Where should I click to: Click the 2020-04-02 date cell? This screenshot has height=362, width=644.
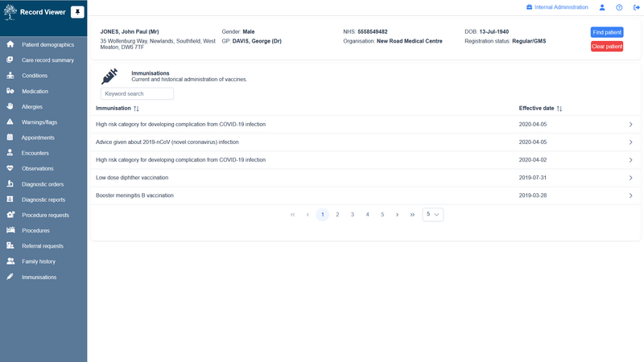click(533, 160)
